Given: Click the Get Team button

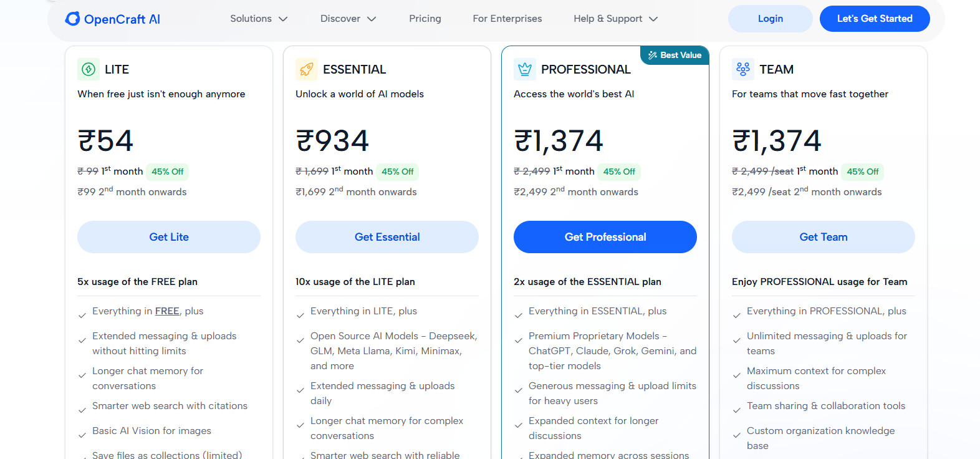Looking at the screenshot, I should click(x=823, y=237).
